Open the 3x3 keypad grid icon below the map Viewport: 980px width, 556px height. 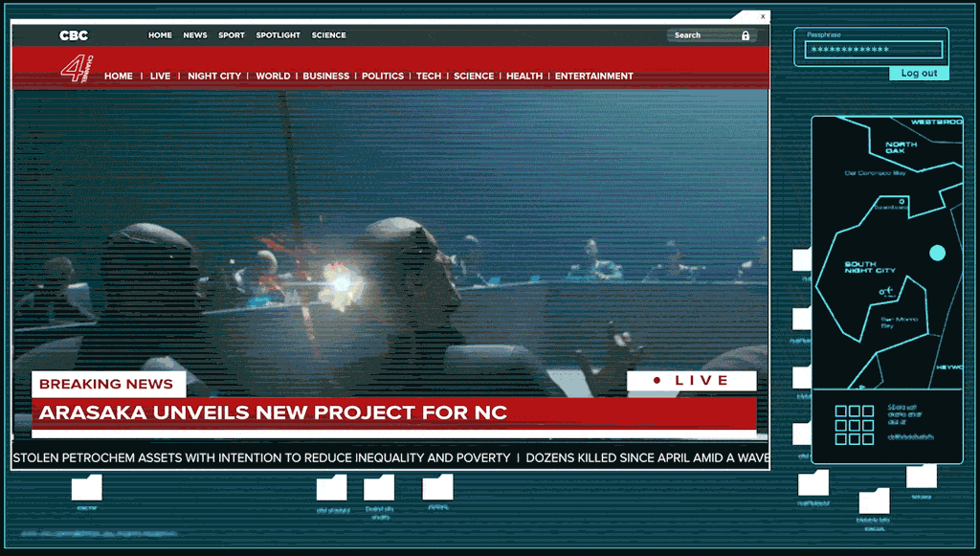854,425
